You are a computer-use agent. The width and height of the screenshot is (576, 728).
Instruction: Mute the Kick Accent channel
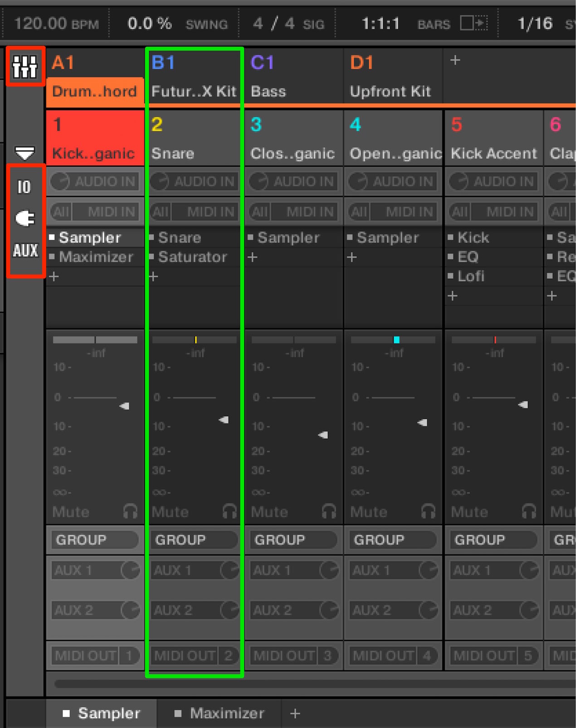click(469, 512)
